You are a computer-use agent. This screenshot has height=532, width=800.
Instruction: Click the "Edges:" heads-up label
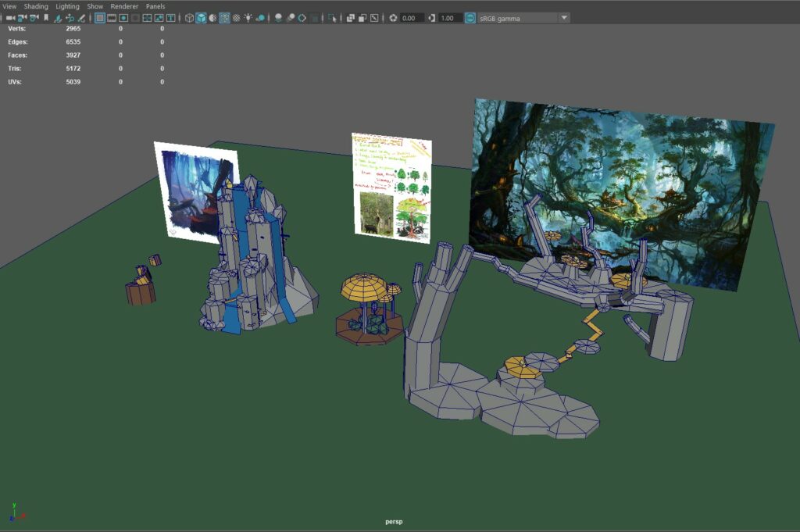[18, 42]
